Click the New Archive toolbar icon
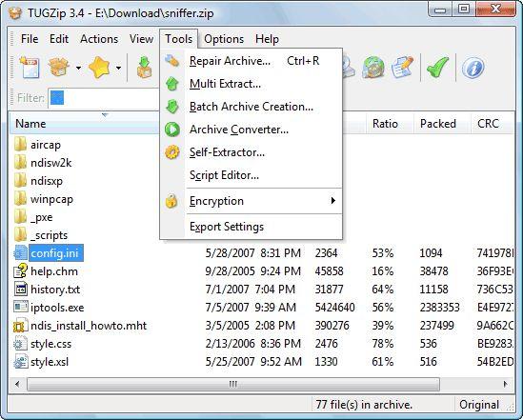Viewport: 523px width, 420px height. pyautogui.click(x=30, y=68)
